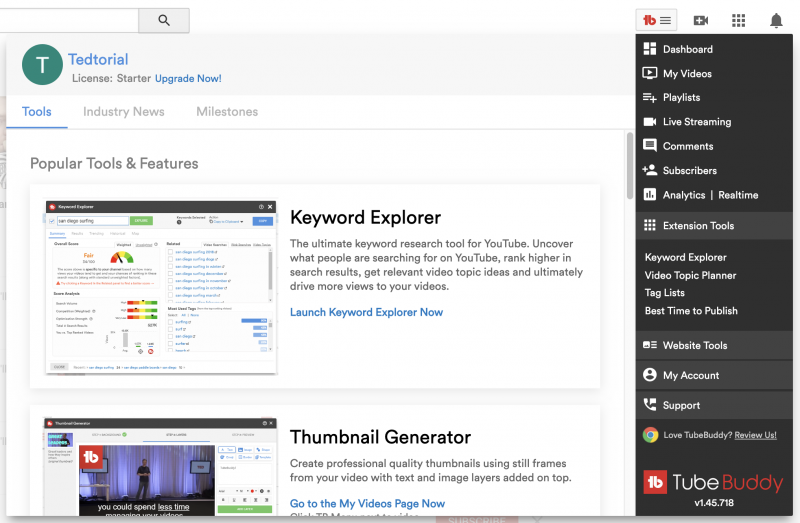The height and width of the screenshot is (523, 800).
Task: Open the TubeBuddy menu icon in toolbar
Action: (657, 20)
